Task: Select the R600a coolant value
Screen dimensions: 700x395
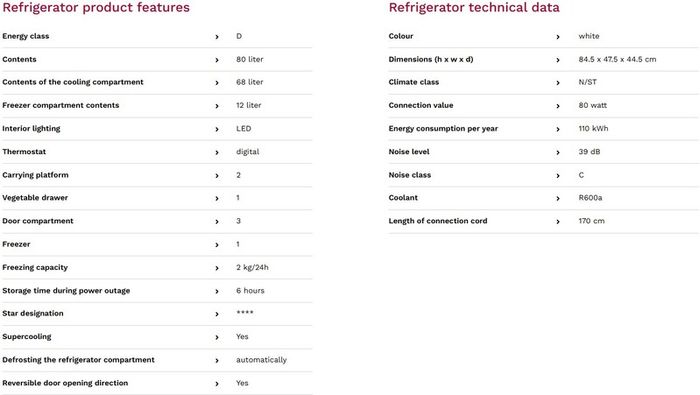Action: point(590,198)
